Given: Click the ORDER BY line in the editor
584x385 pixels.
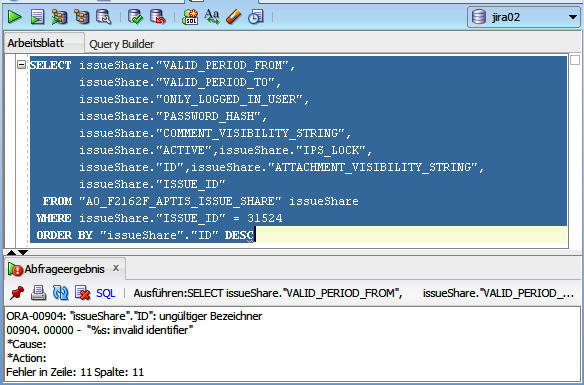Looking at the screenshot, I should (145, 235).
